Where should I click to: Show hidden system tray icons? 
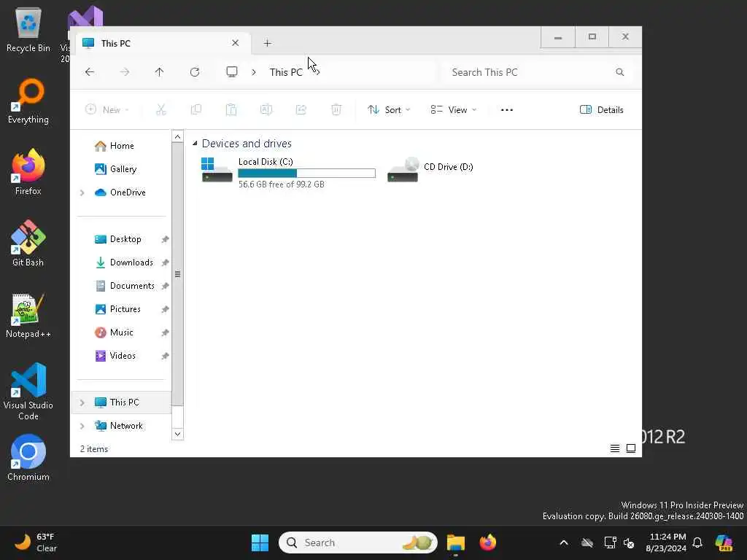[564, 542]
